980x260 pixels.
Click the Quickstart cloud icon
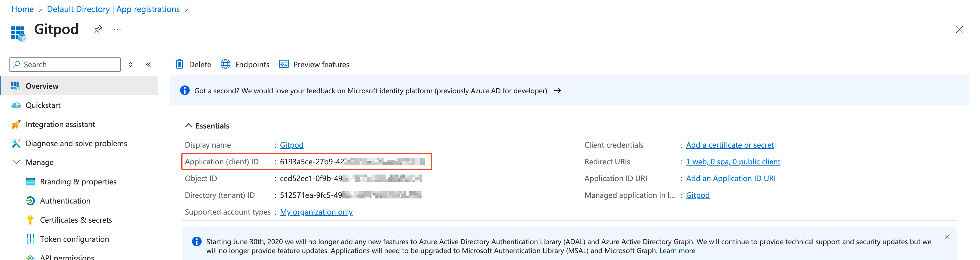[x=16, y=105]
